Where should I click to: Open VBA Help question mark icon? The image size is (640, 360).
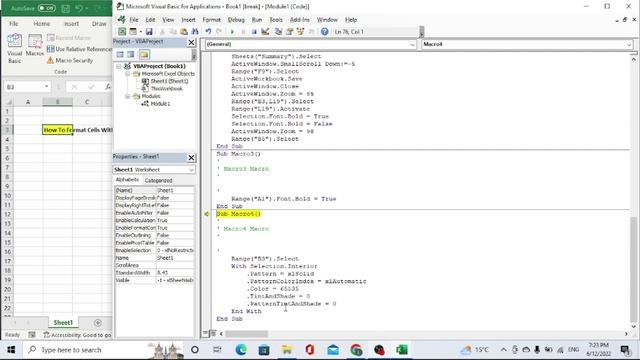point(324,31)
